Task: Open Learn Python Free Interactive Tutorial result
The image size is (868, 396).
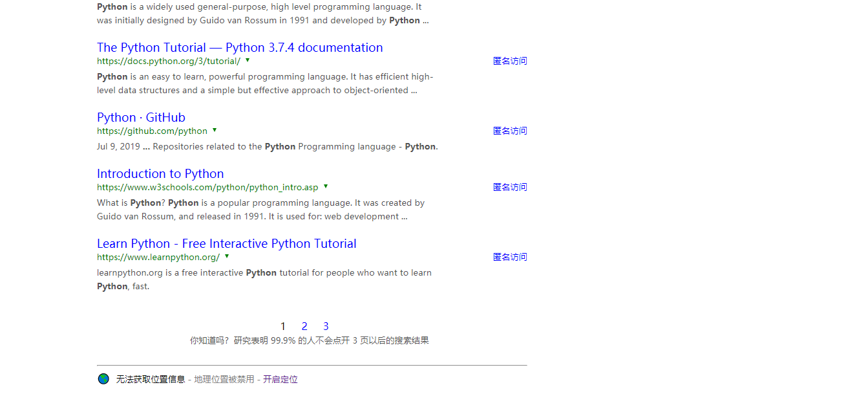Action: [227, 243]
